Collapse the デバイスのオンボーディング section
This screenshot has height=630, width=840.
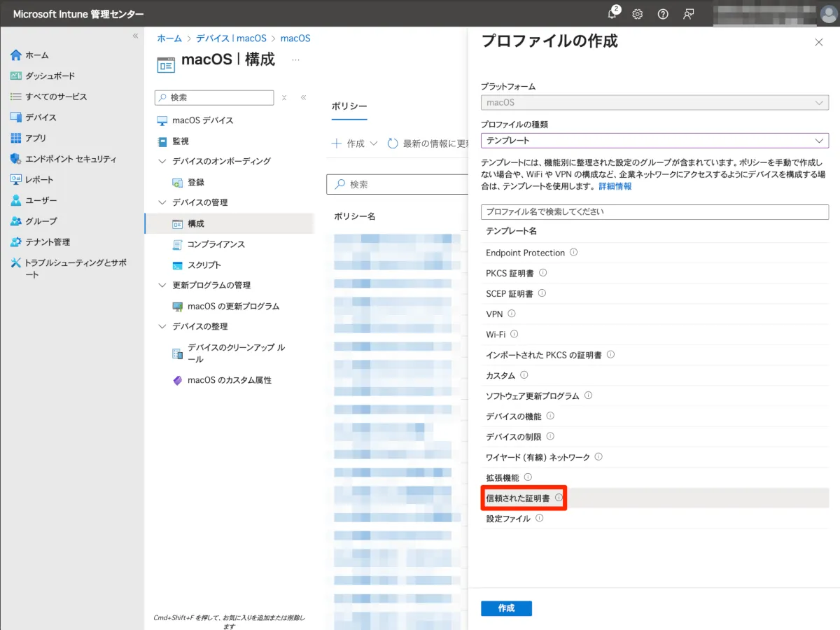(x=162, y=161)
